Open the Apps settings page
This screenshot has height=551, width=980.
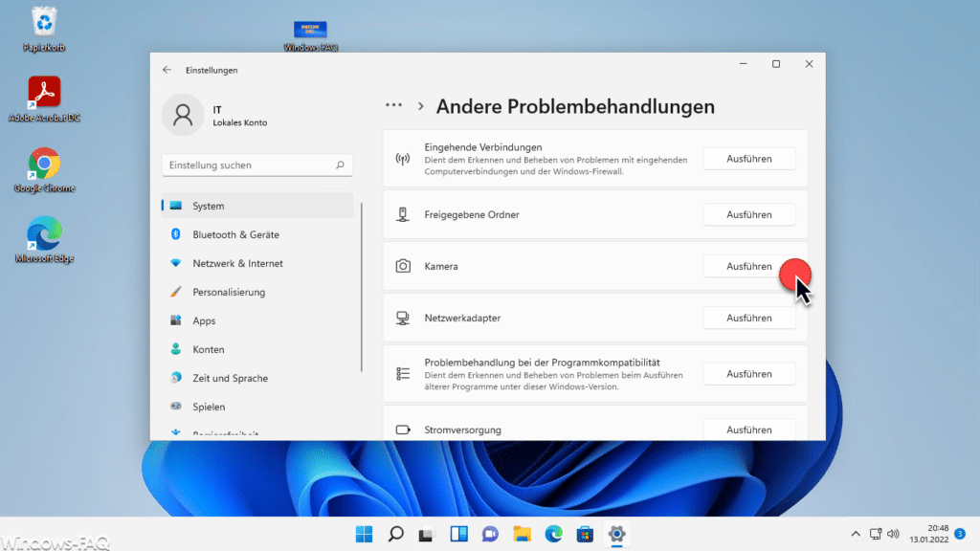click(257, 320)
